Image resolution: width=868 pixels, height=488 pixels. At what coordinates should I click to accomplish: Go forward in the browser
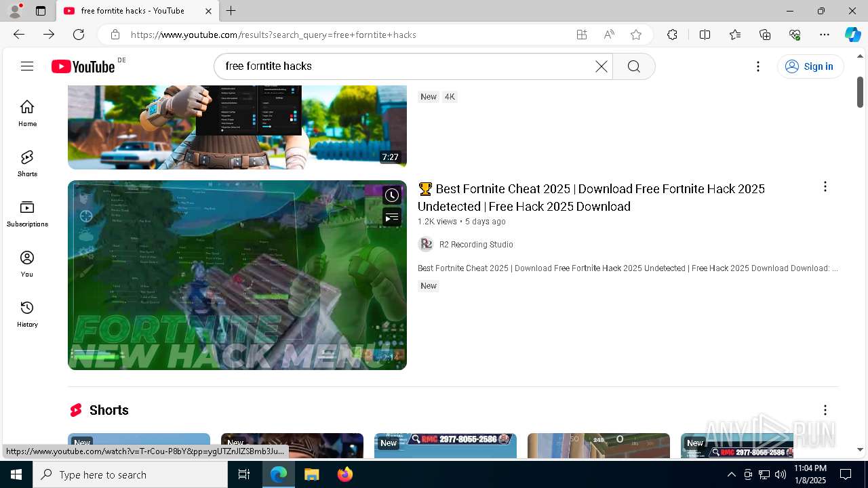[49, 35]
